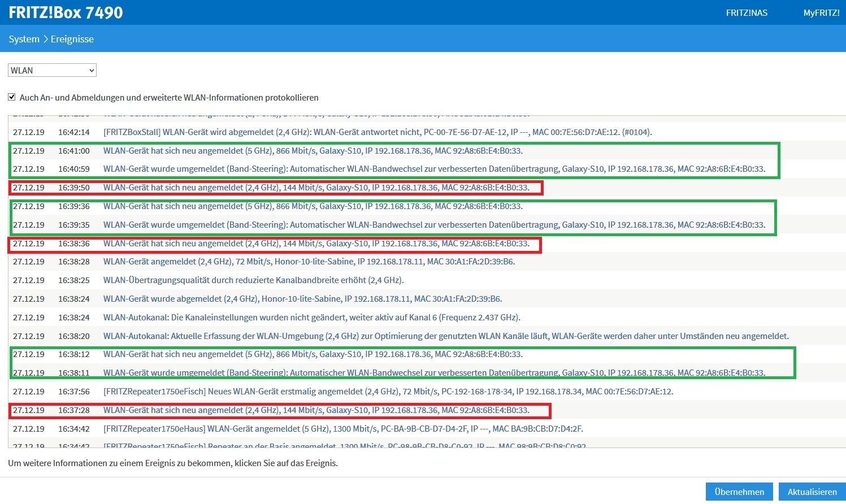The height and width of the screenshot is (504, 846).
Task: Toggle the extended WLAN logging checkbox
Action: tap(12, 97)
